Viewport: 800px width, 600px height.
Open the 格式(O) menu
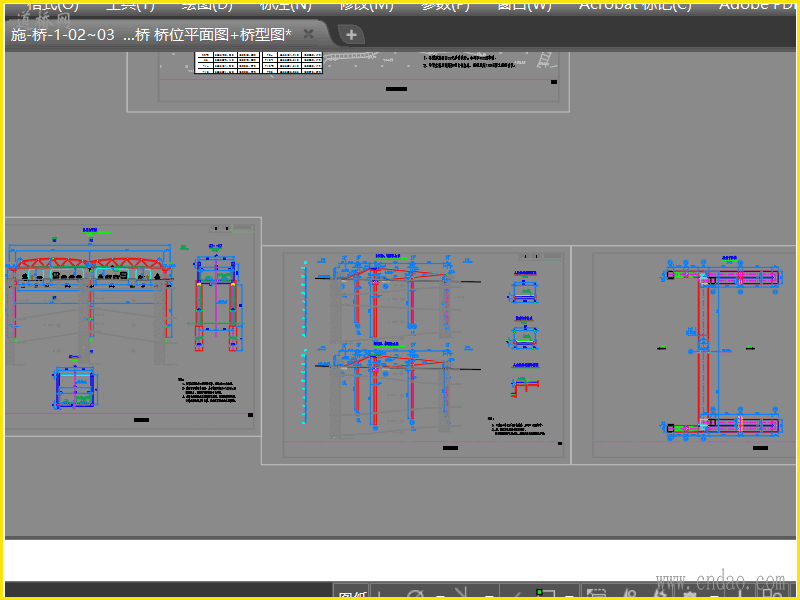click(x=52, y=6)
